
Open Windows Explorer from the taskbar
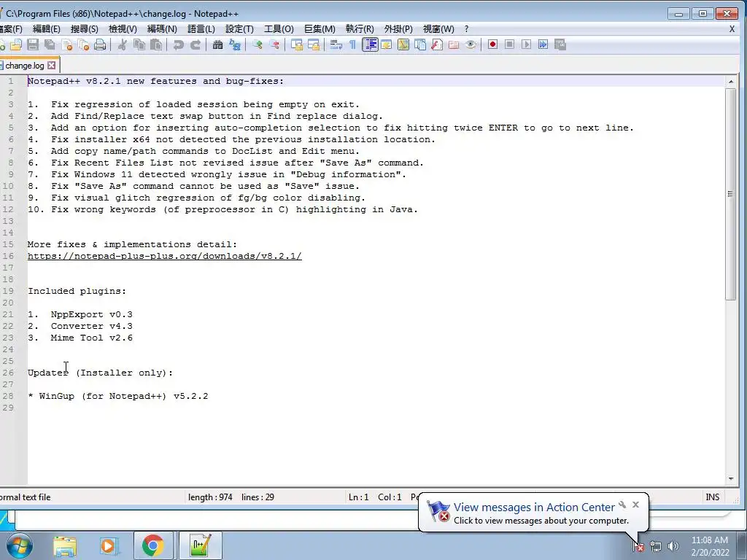pos(65,545)
